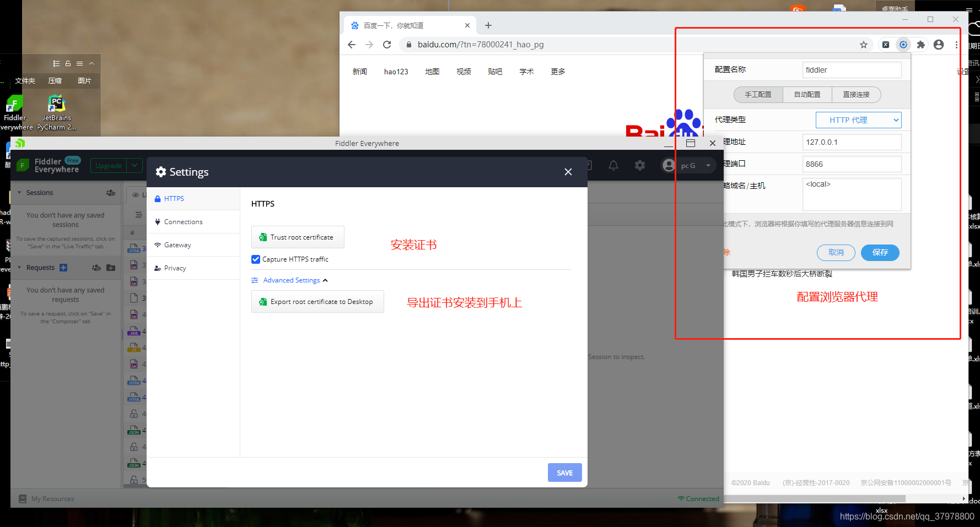Click 压缩 in desktop organizer

tap(55, 81)
